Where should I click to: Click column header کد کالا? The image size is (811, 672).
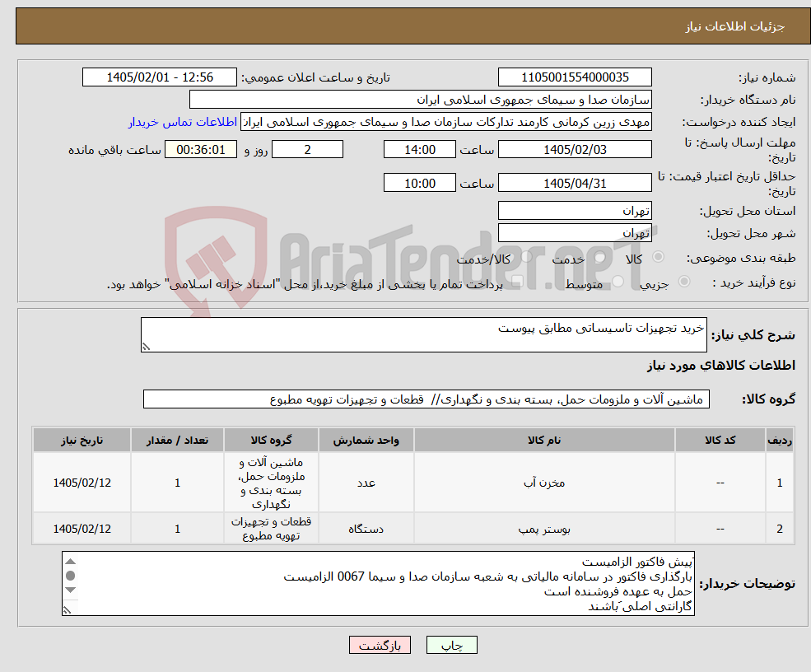(x=720, y=441)
